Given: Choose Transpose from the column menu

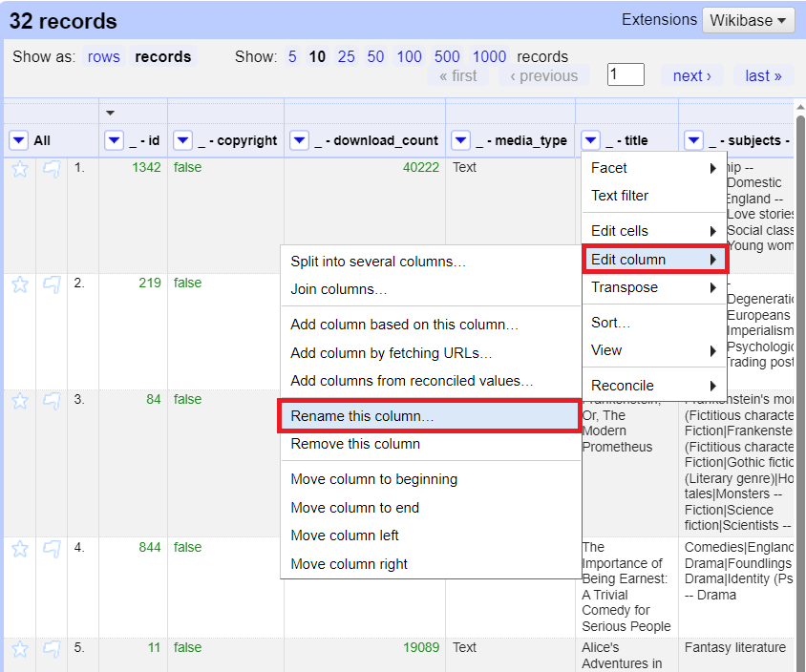Looking at the screenshot, I should 620,287.
